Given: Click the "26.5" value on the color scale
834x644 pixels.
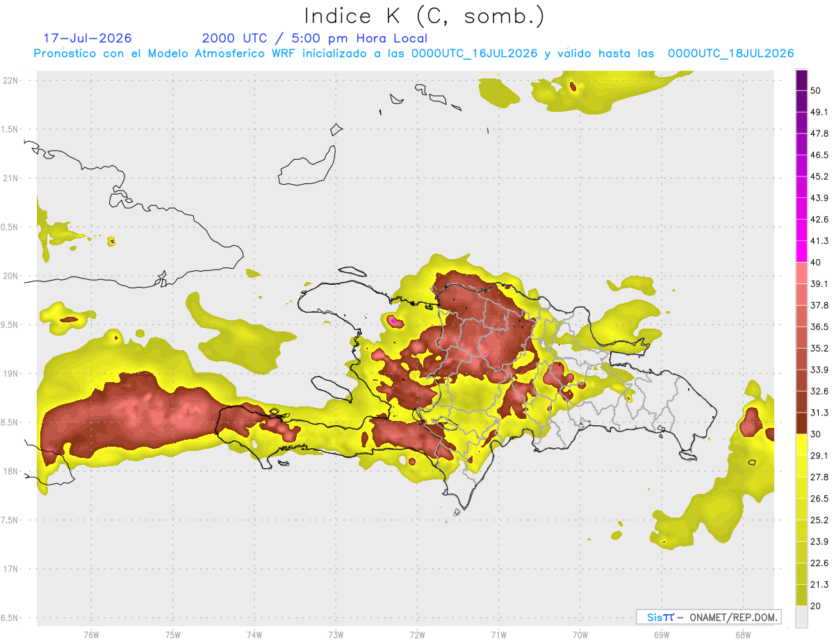Looking at the screenshot, I should tap(819, 499).
